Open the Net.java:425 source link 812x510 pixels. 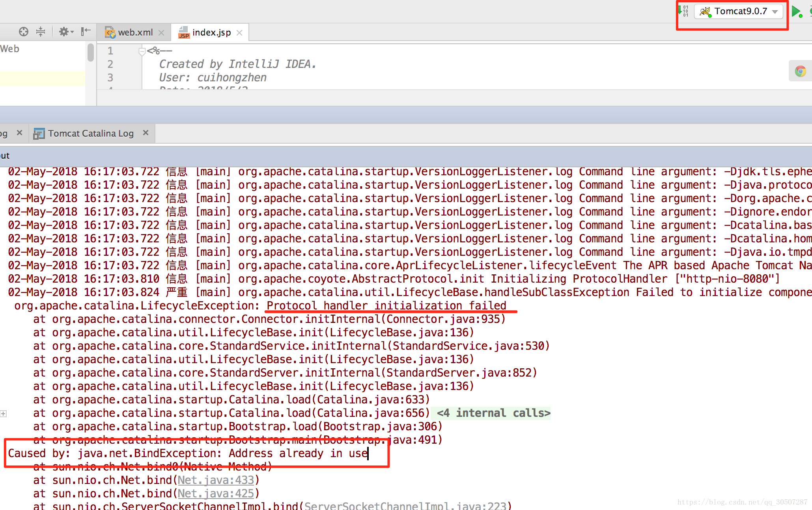216,493
